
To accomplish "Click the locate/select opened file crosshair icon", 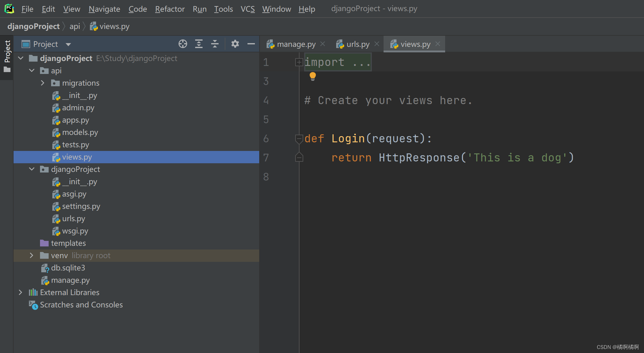I will coord(183,44).
